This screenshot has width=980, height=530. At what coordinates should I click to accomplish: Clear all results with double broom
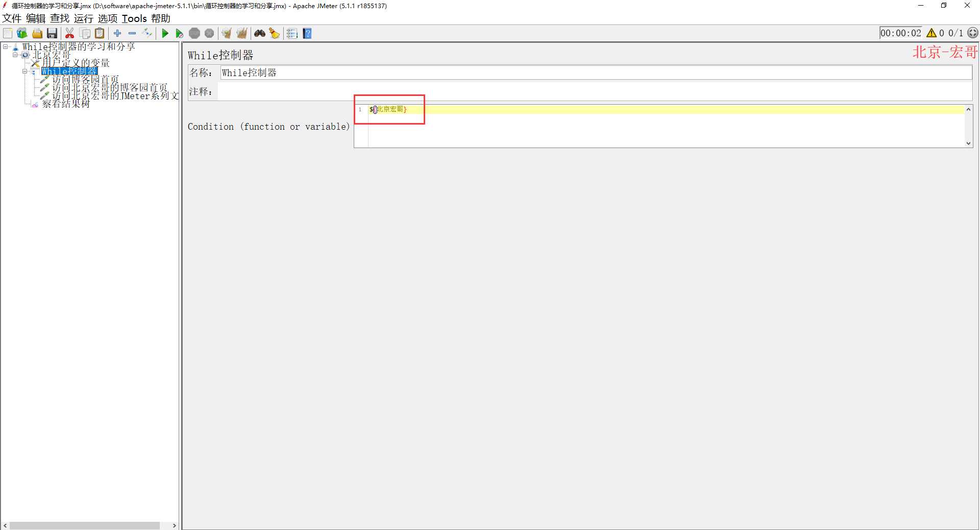click(241, 33)
